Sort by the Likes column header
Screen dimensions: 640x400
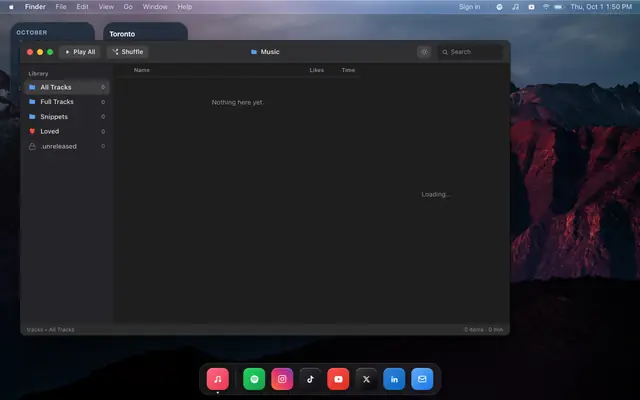coord(316,70)
